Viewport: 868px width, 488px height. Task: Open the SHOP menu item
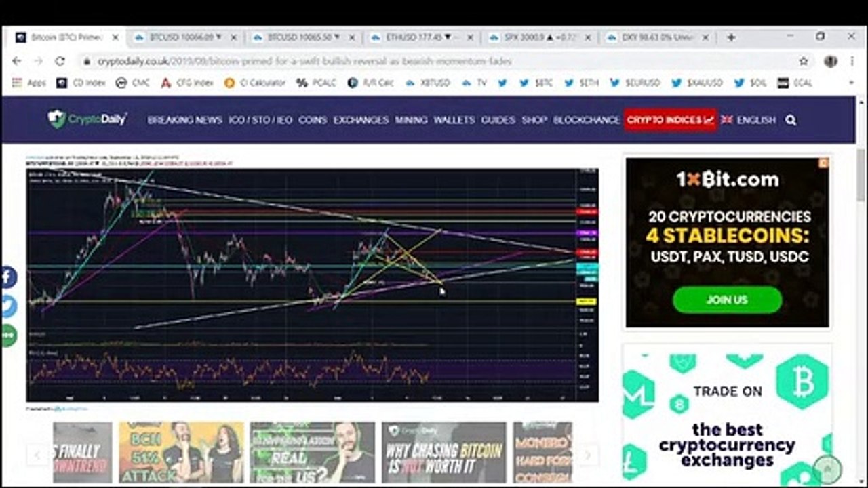[534, 120]
